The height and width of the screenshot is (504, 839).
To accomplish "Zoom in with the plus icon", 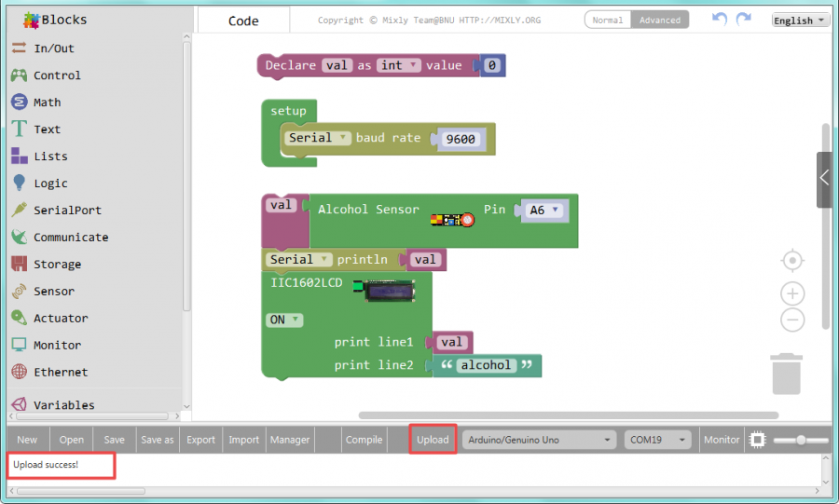I will 792,294.
